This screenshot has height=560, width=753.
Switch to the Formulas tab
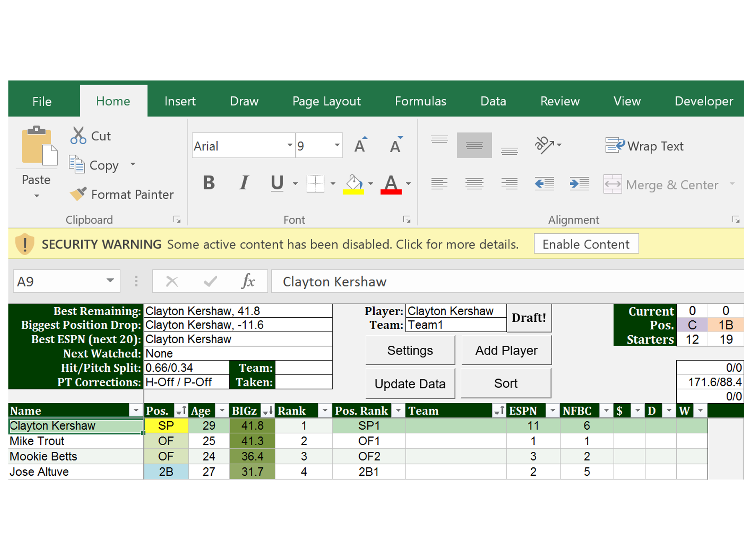point(421,101)
